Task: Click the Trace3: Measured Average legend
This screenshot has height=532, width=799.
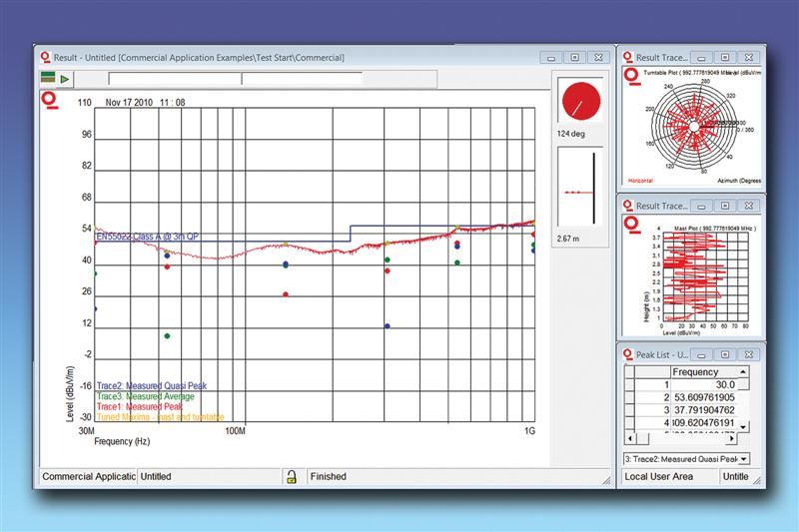Action: coord(145,396)
